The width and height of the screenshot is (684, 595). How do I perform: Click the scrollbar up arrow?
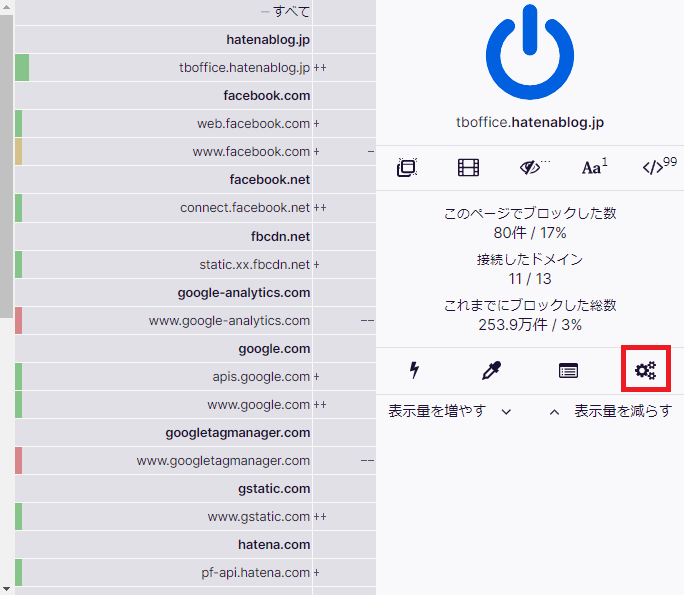[7, 7]
